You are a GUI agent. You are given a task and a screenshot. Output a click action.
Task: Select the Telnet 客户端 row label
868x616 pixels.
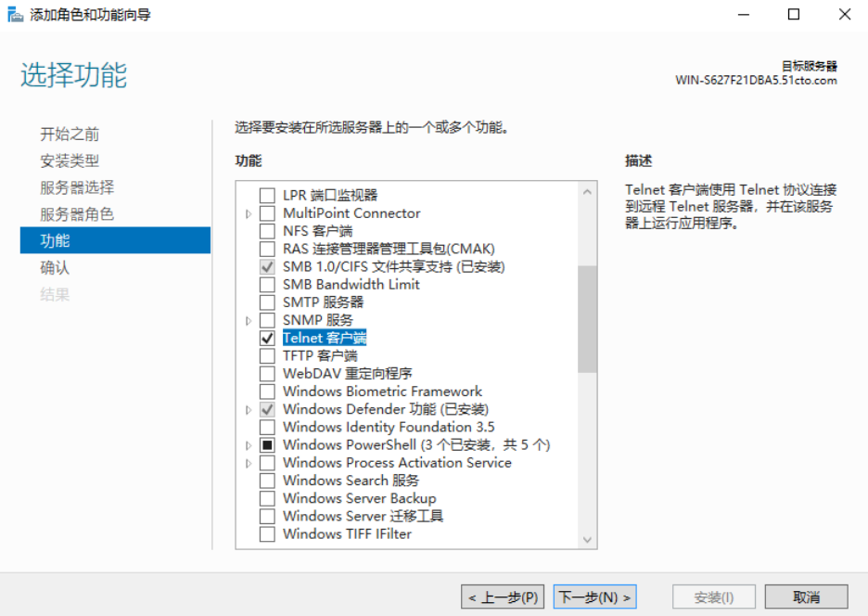coord(325,338)
